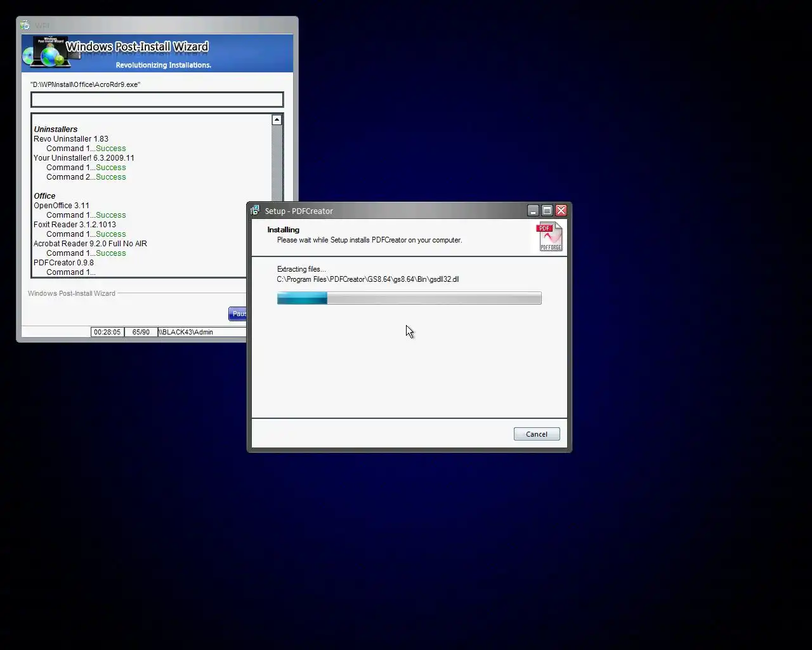Click the 'Revolutionizing Installations.' banner slogan
The image size is (812, 650).
(x=164, y=65)
